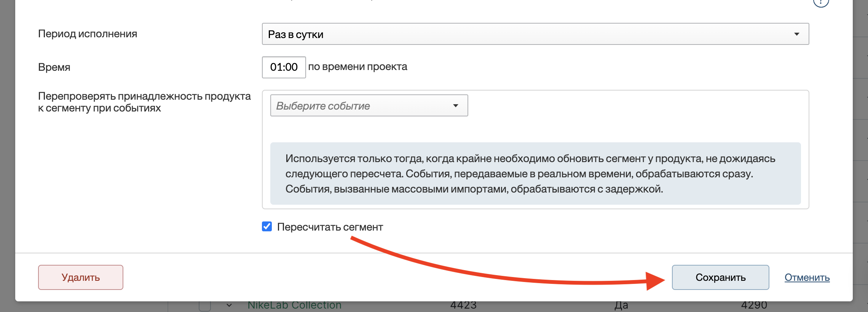
Task: Click the "Период исполнения" label
Action: coord(88,34)
